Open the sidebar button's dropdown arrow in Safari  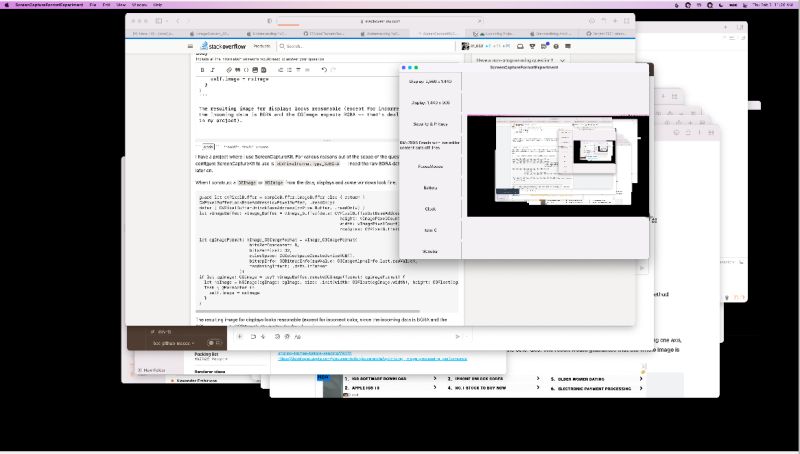[x=166, y=21]
